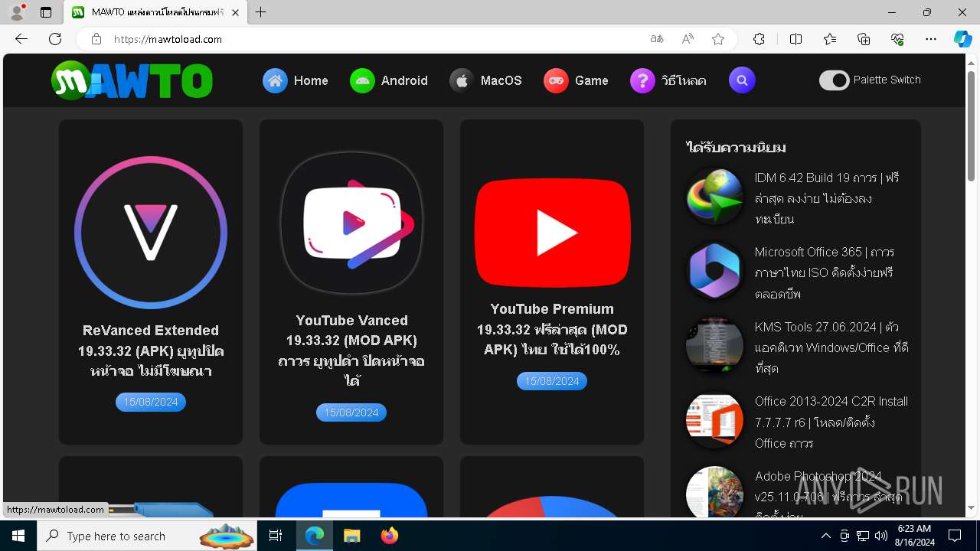Open KMS Tools 27.06.2024 link
980x551 pixels.
coord(831,347)
